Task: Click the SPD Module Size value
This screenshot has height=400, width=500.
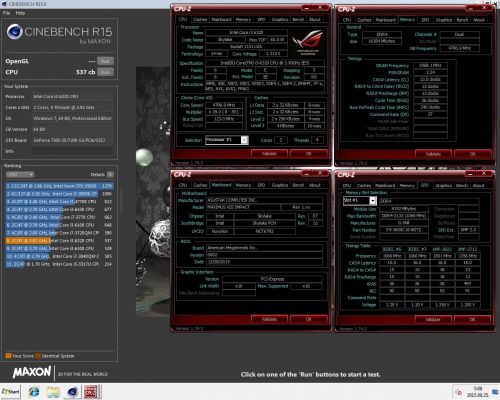Action: pos(404,209)
